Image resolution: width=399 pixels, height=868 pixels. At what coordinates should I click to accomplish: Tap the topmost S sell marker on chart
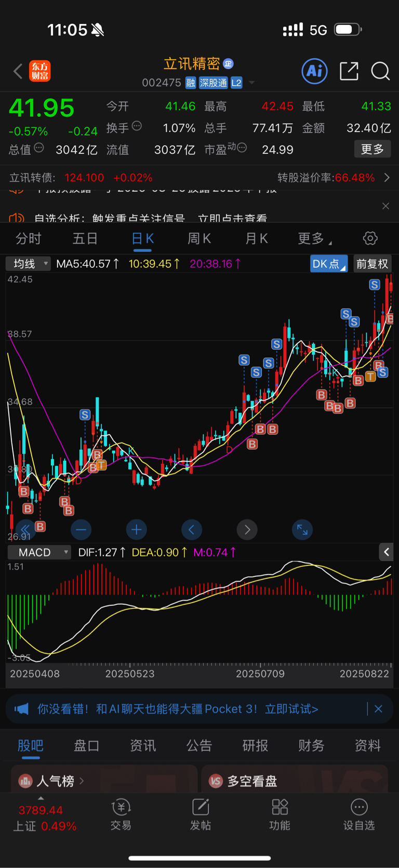tap(375, 284)
